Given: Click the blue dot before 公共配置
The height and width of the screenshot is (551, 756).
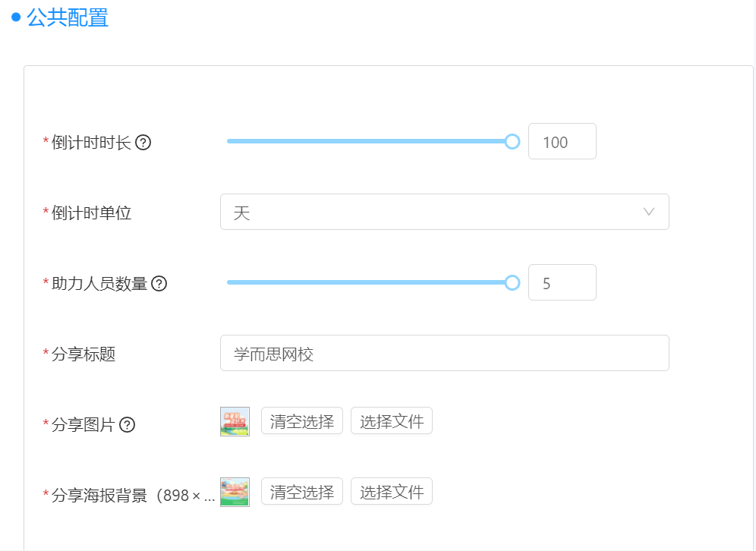Looking at the screenshot, I should [16, 17].
